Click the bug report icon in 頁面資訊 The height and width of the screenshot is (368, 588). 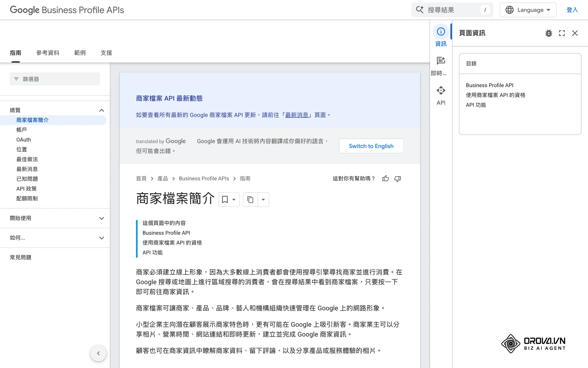pos(549,33)
